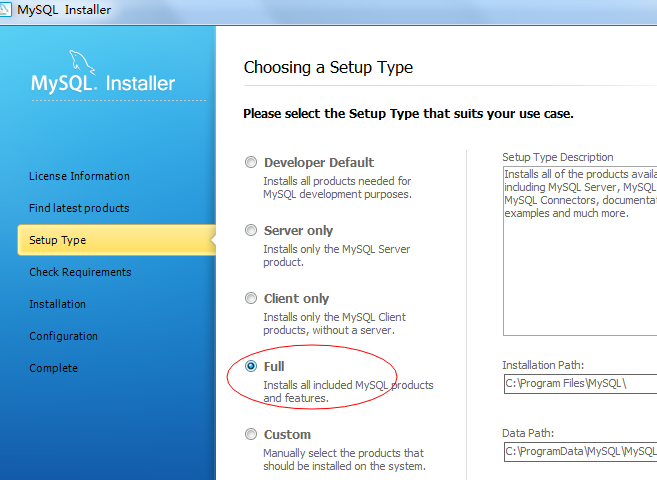Open the Check Requirements step

click(80, 272)
